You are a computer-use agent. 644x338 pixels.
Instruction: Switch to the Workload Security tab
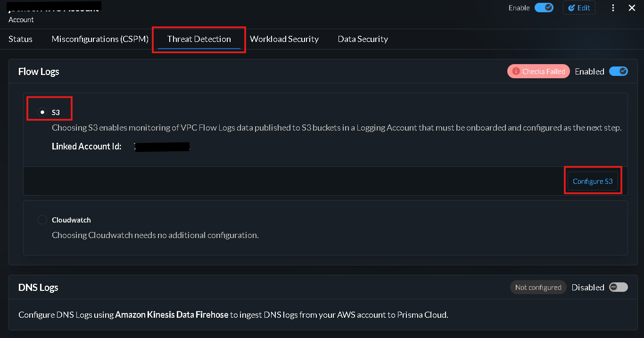pyautogui.click(x=284, y=39)
